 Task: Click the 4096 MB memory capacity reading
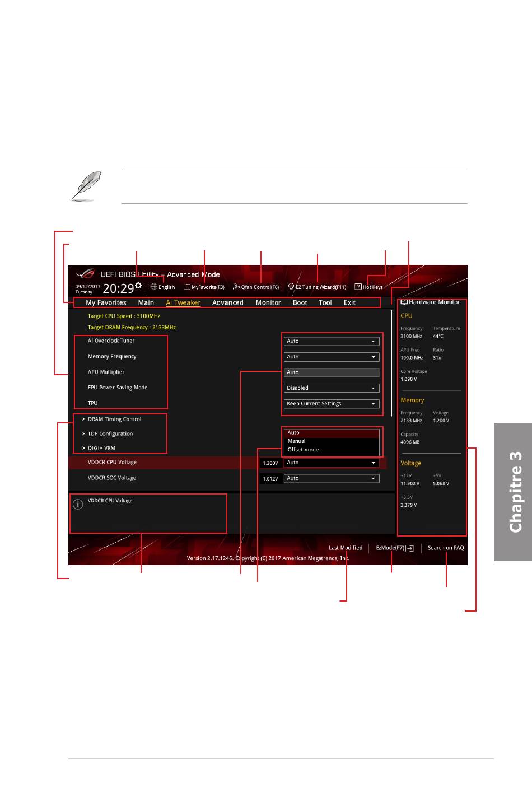tap(410, 442)
